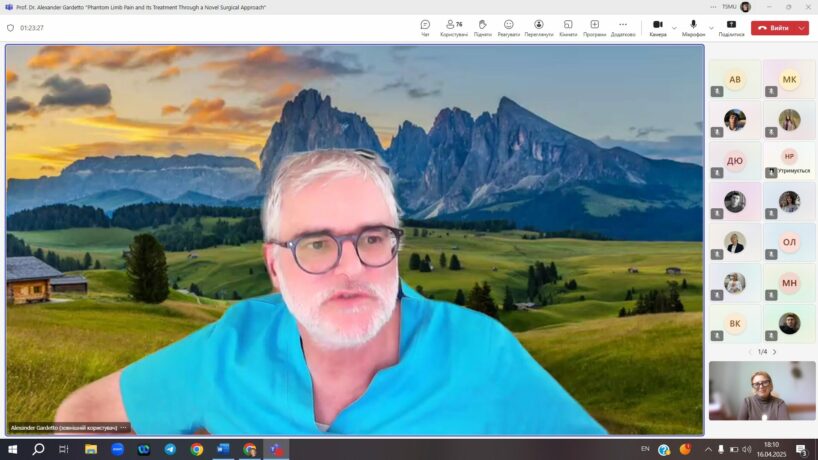Click the share screen icon
This screenshot has width=818, height=460.
coord(731,27)
